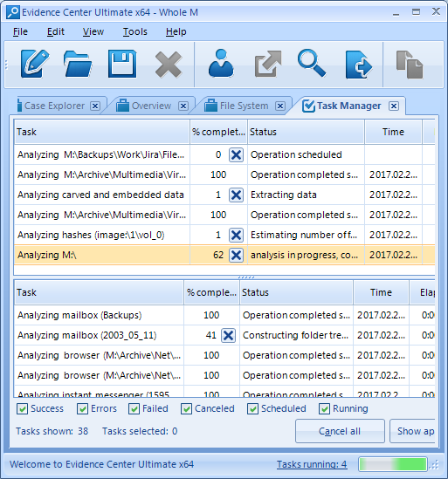Click the gray export arrow icon
This screenshot has height=479, width=448.
pos(268,64)
